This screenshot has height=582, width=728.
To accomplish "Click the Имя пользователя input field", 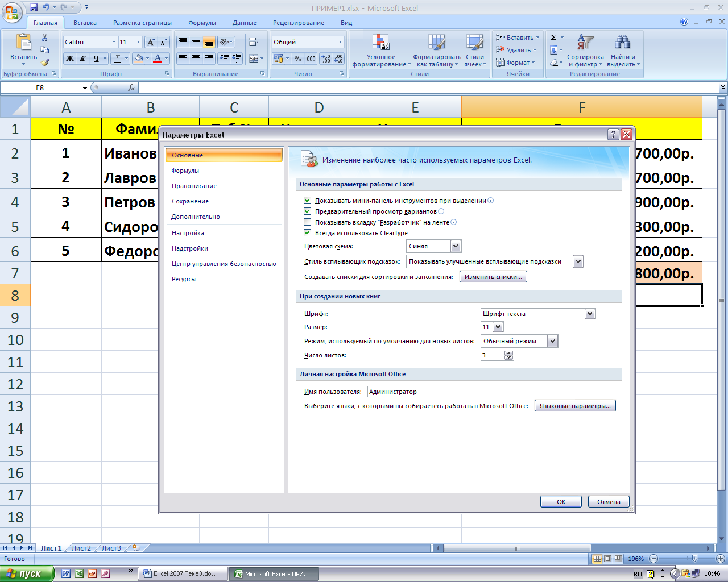I will [420, 392].
